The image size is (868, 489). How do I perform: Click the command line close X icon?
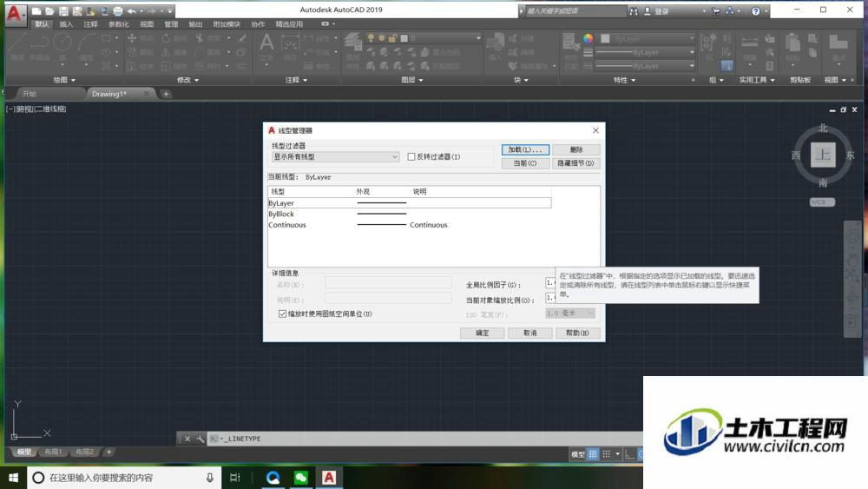tap(187, 439)
